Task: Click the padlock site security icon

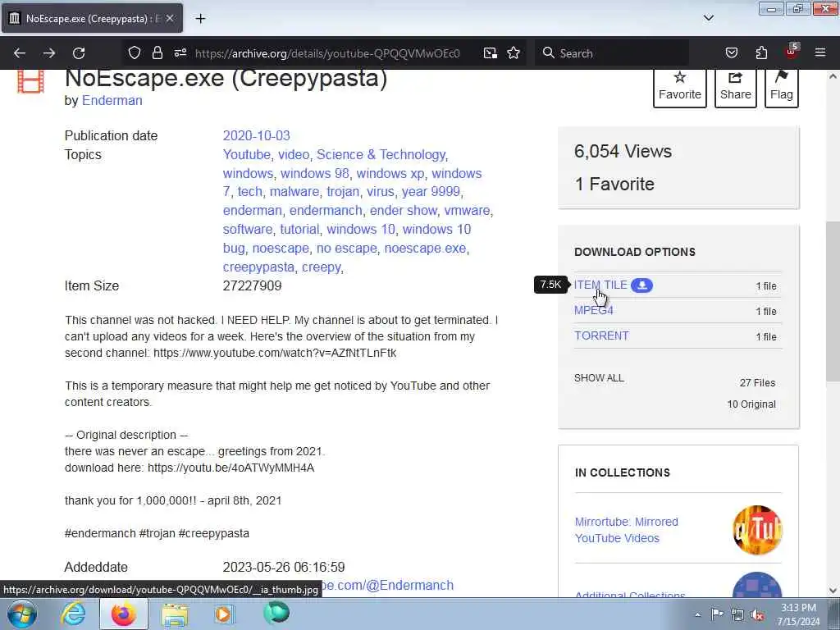Action: (x=157, y=53)
